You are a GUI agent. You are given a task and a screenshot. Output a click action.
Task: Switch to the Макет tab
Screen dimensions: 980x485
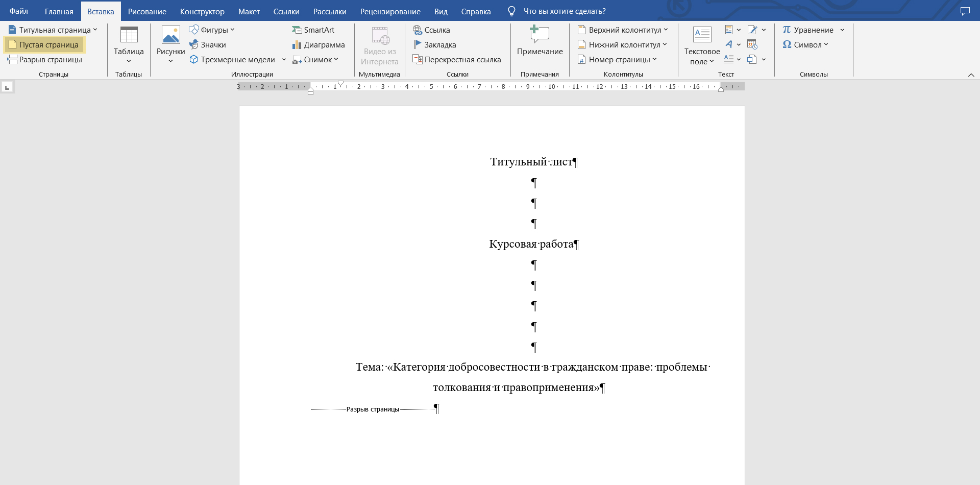[x=249, y=11]
